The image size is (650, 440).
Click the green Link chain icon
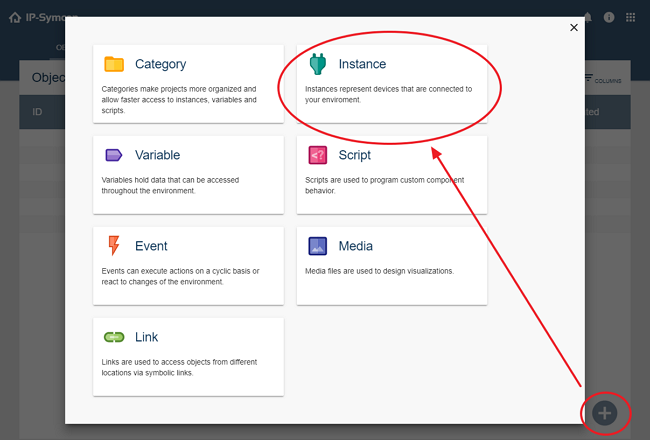[114, 337]
